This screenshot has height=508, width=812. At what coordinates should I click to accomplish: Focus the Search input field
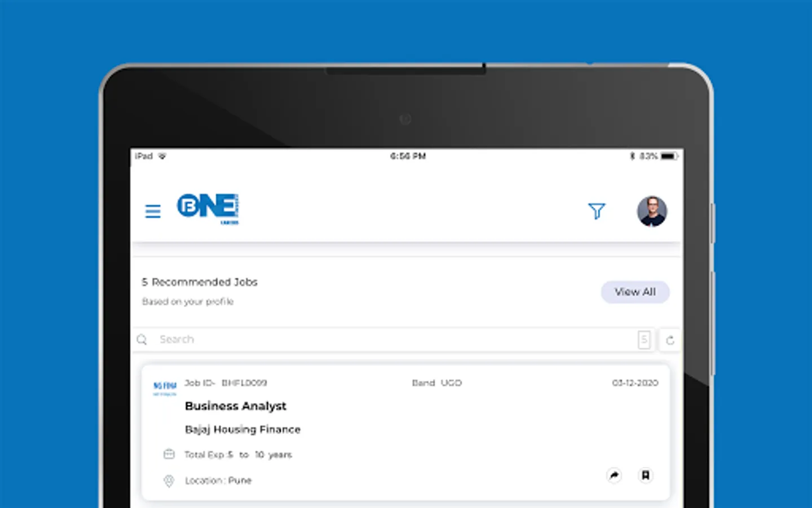[395, 339]
